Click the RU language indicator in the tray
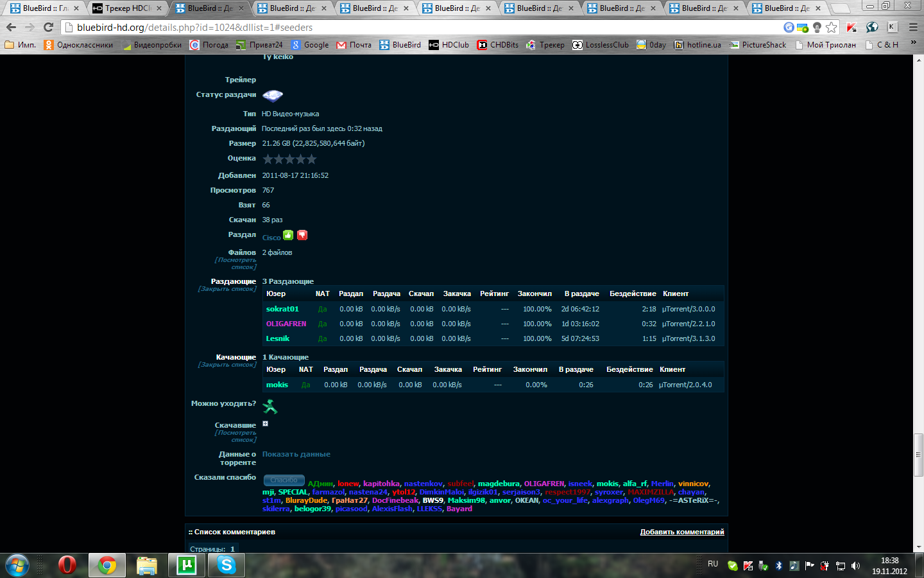The width and height of the screenshot is (924, 578). tap(713, 564)
